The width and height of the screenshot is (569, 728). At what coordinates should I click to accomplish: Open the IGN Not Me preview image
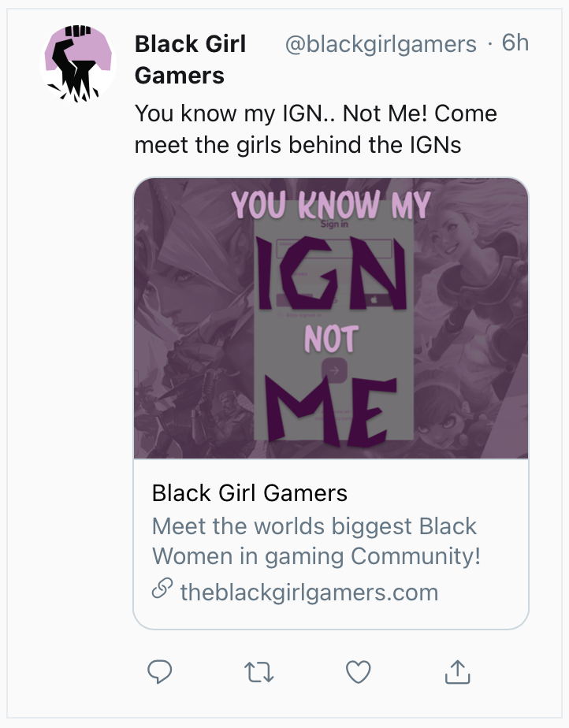(x=331, y=318)
